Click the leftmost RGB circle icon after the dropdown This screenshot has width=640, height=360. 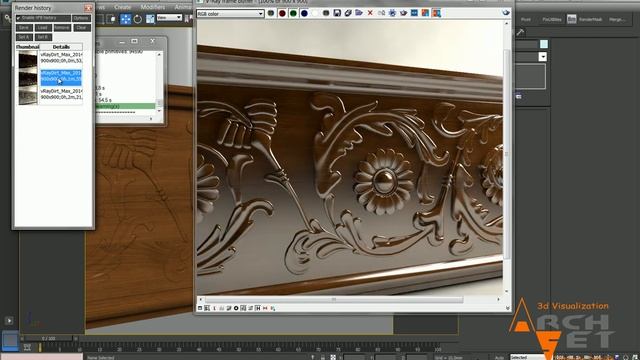(x=271, y=13)
